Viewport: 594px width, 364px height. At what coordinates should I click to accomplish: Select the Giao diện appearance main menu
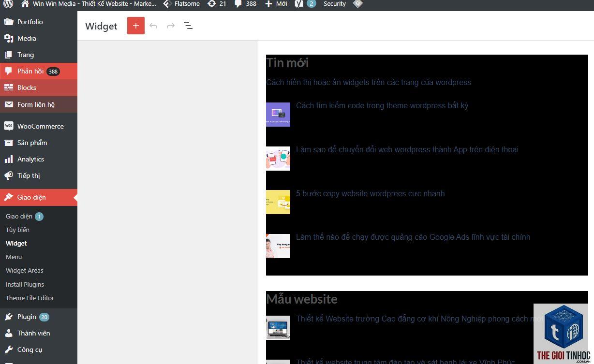39,197
